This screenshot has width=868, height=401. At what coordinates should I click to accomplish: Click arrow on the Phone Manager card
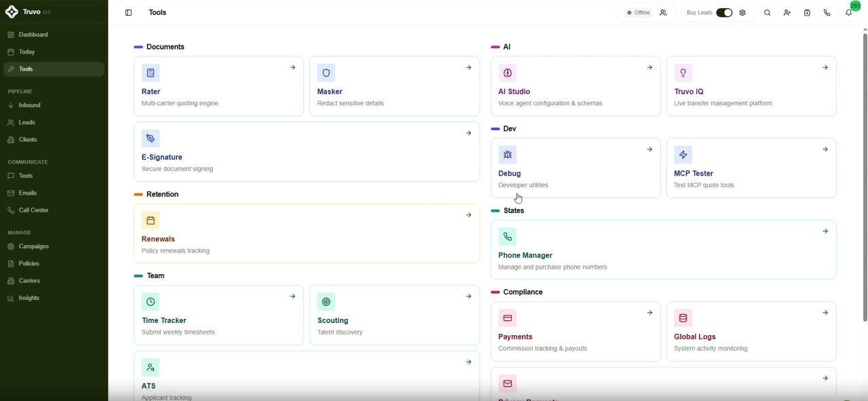[x=825, y=231]
